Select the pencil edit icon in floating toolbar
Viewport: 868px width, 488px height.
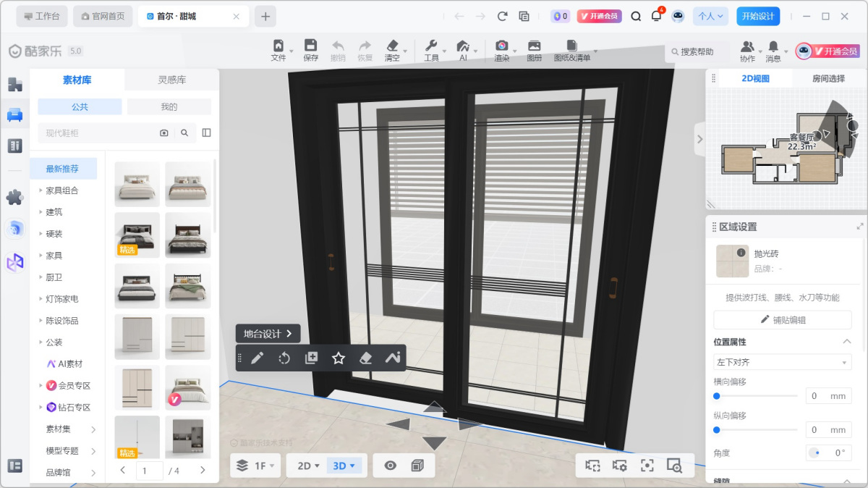(x=257, y=358)
